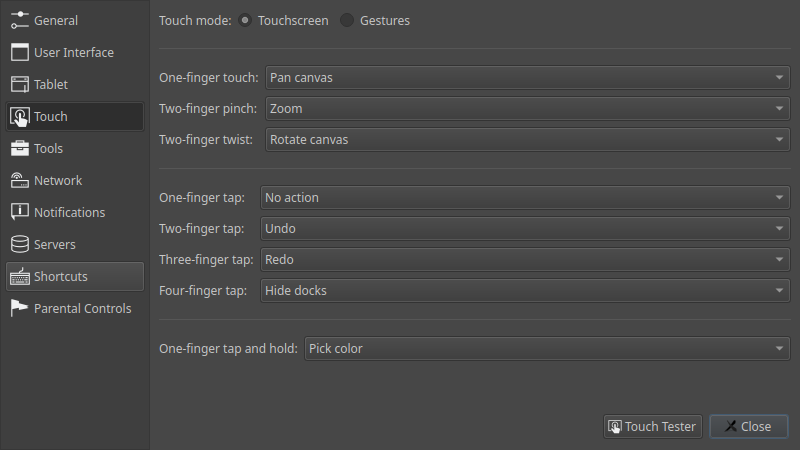
Task: Select the Touchscreen touch mode radio
Action: tap(245, 20)
